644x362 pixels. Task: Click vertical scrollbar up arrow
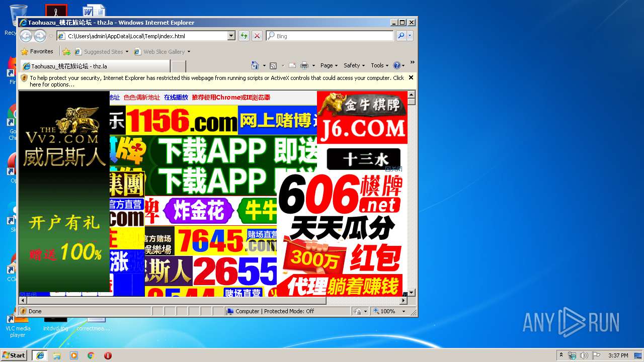click(412, 95)
